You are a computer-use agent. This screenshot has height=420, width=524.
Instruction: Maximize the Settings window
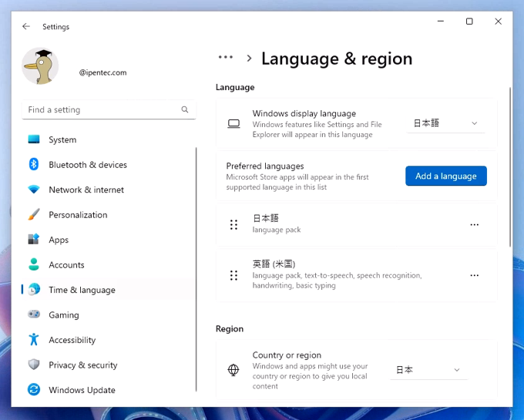tap(469, 22)
